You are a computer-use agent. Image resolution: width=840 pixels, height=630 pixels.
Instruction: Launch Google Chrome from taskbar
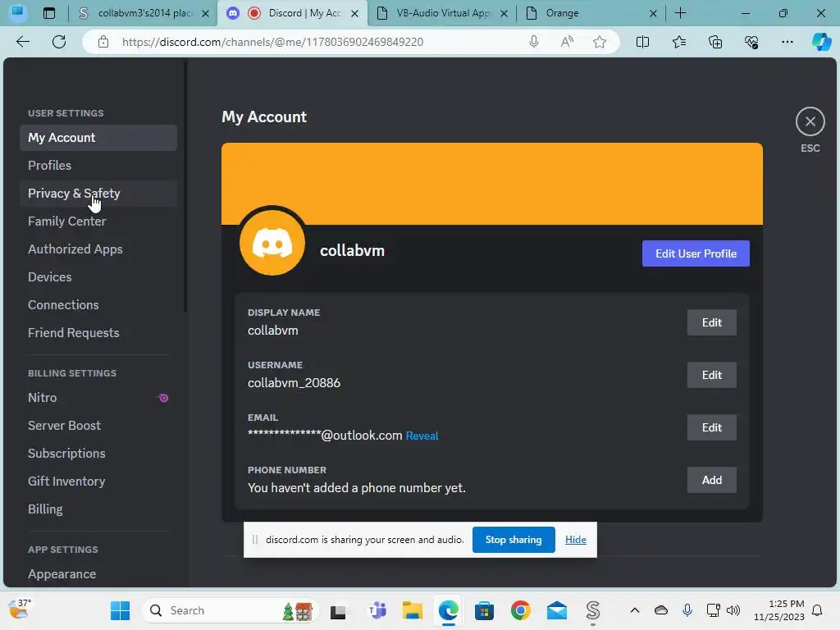520,610
